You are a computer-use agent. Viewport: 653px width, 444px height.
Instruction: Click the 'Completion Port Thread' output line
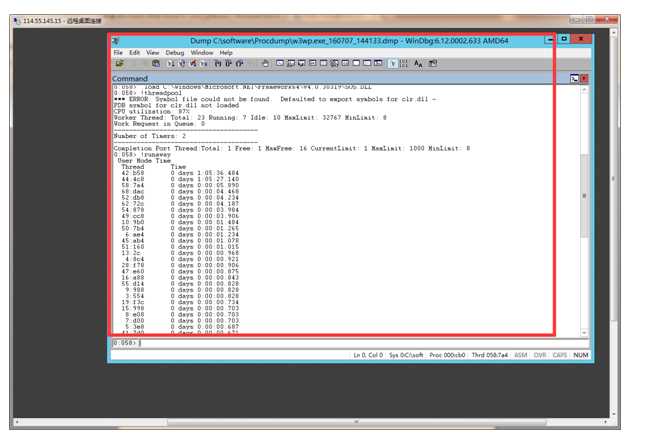pyautogui.click(x=292, y=148)
